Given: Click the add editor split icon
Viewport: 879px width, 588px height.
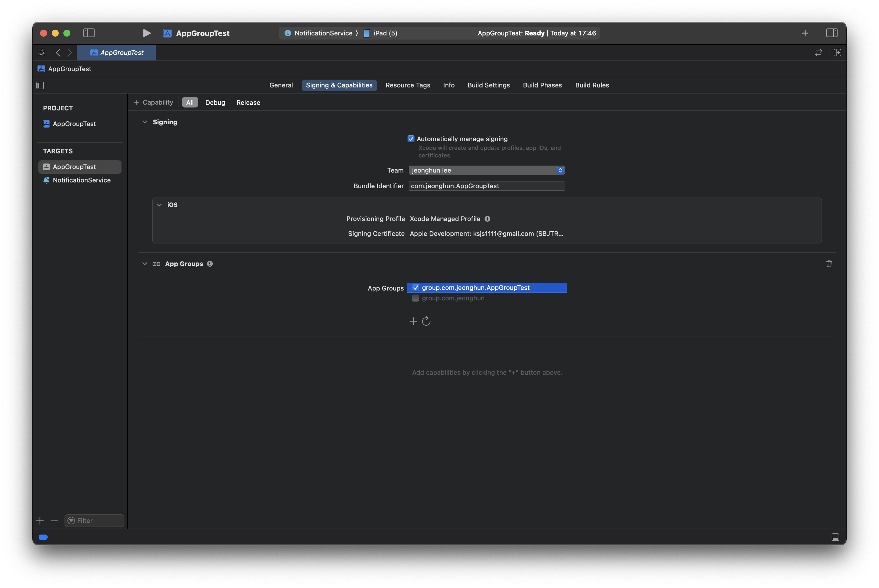Looking at the screenshot, I should [837, 53].
